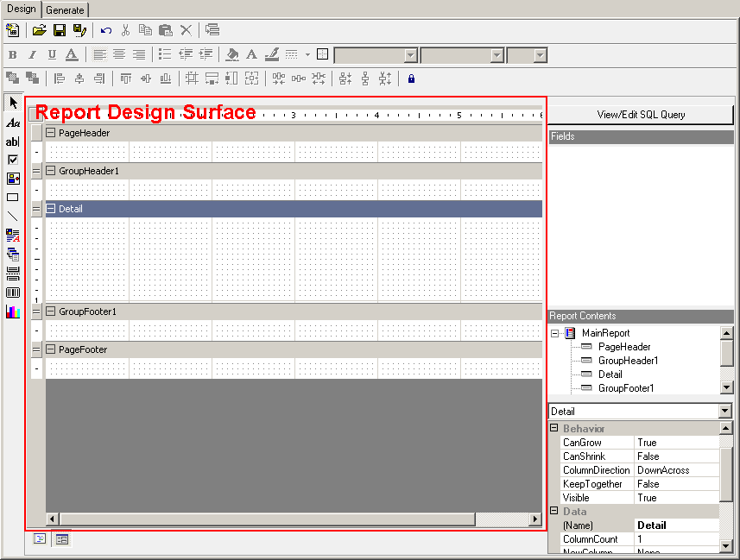Choose the barcode control tool
This screenshot has height=560, width=740.
[13, 293]
